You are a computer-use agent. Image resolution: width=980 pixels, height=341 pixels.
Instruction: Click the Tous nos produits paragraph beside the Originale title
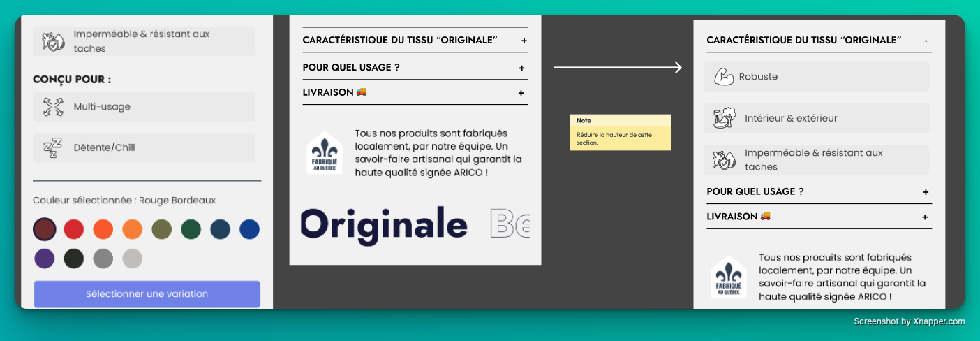tap(438, 152)
